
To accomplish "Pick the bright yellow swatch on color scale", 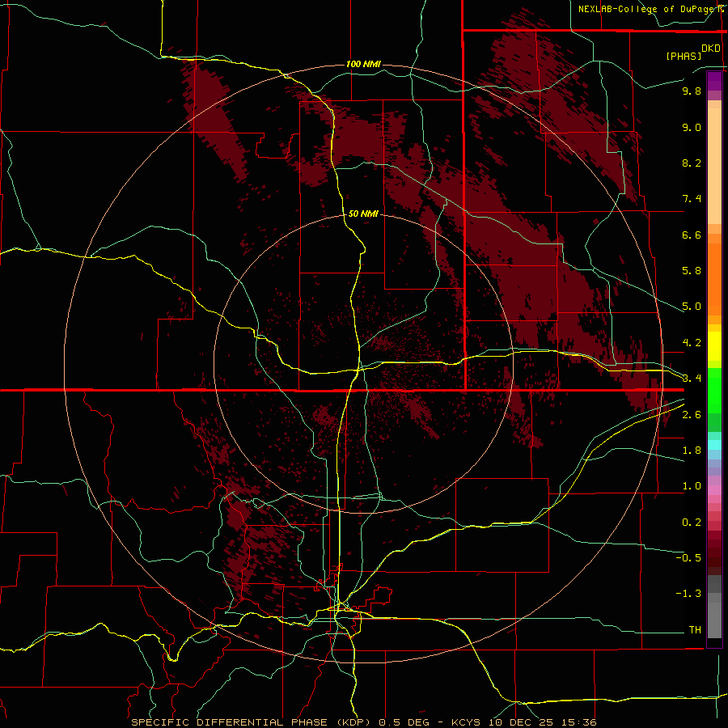I will point(714,346).
